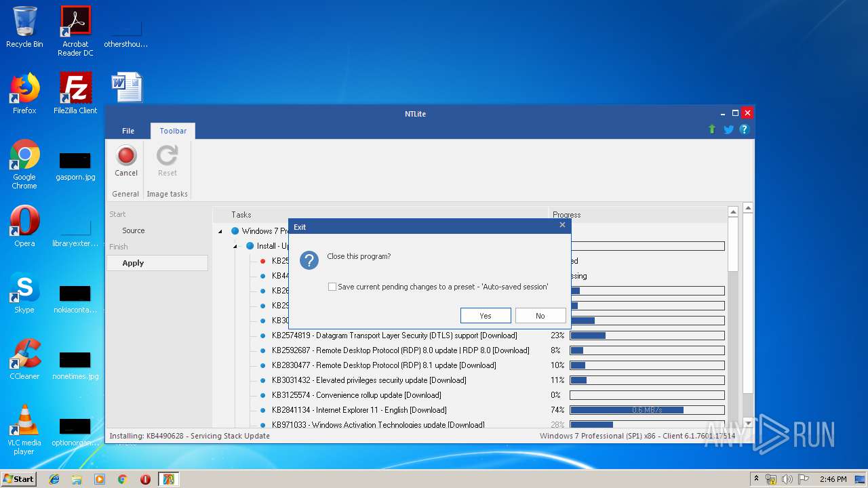The image size is (868, 488).
Task: Tick 'Save current pending changes to a preset' checkbox
Action: 332,287
